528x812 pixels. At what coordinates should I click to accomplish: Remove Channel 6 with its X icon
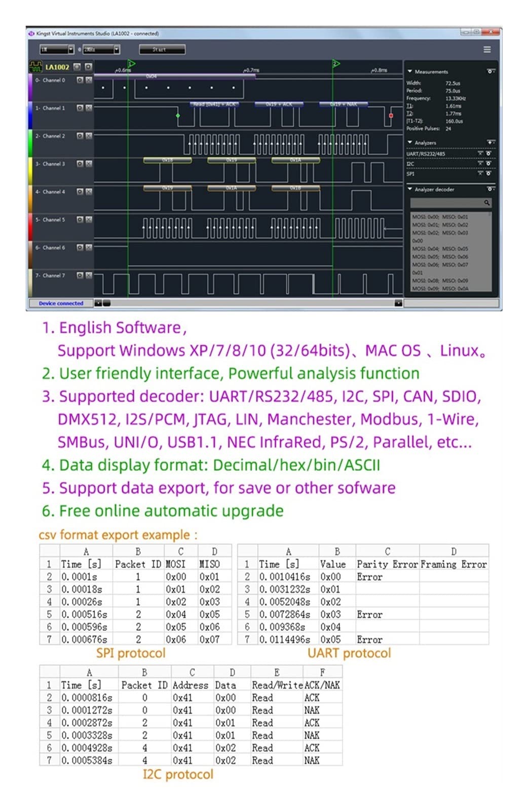point(89,248)
